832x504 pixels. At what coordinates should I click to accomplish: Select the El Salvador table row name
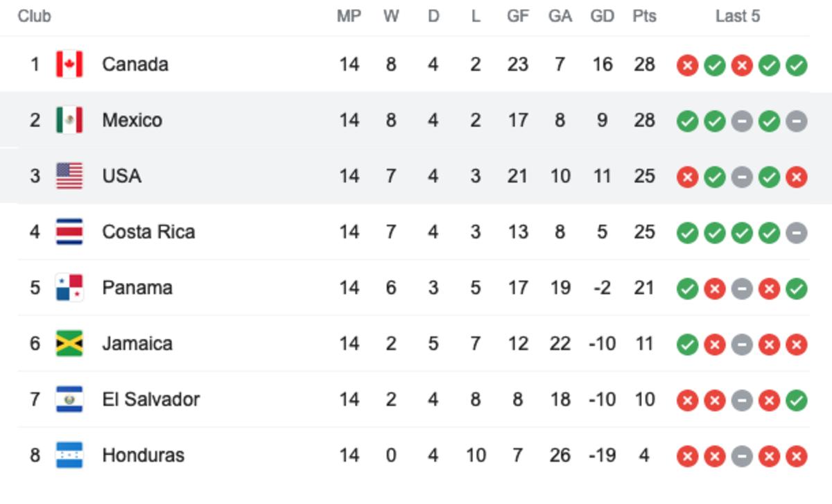coord(151,399)
